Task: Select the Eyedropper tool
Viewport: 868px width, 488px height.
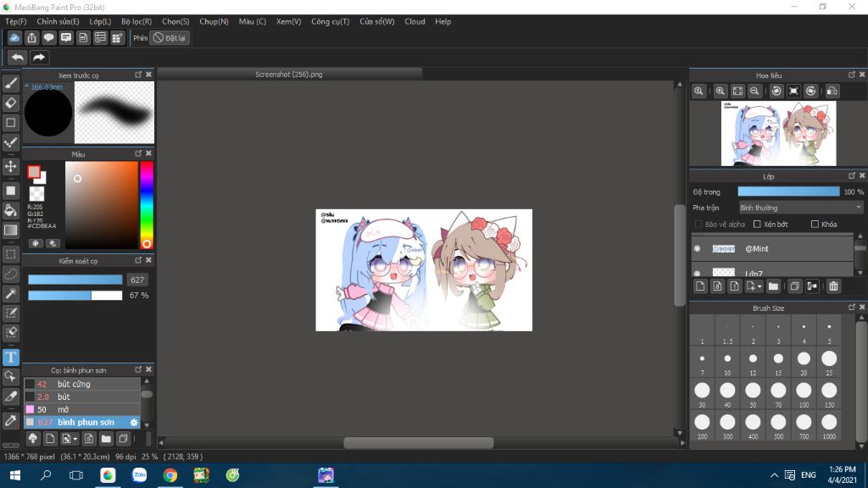Action: (10, 420)
